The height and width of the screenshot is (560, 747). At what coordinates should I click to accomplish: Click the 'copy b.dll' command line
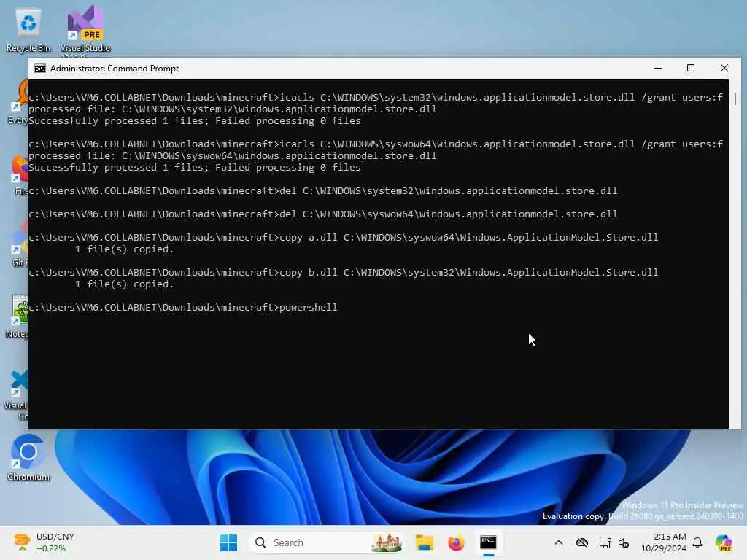(x=343, y=273)
